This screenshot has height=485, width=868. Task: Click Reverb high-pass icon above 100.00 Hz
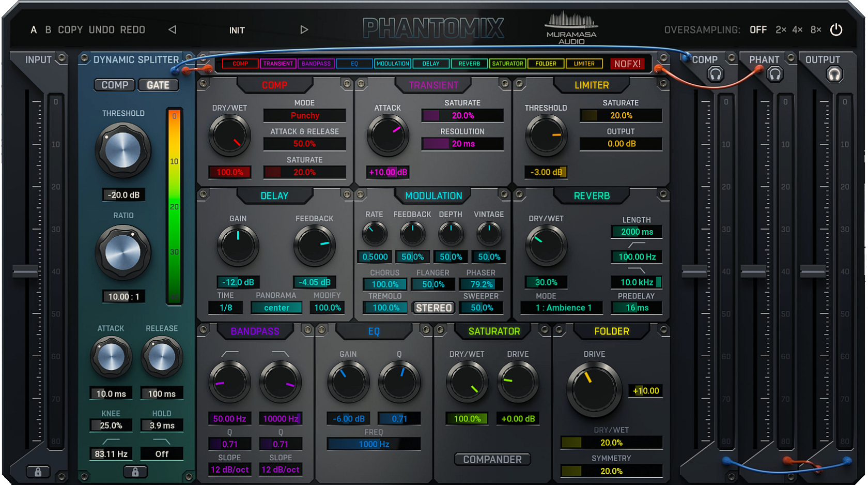(637, 244)
